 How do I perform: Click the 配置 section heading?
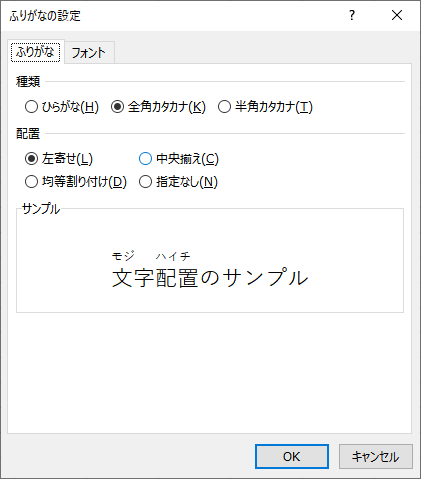click(x=28, y=134)
